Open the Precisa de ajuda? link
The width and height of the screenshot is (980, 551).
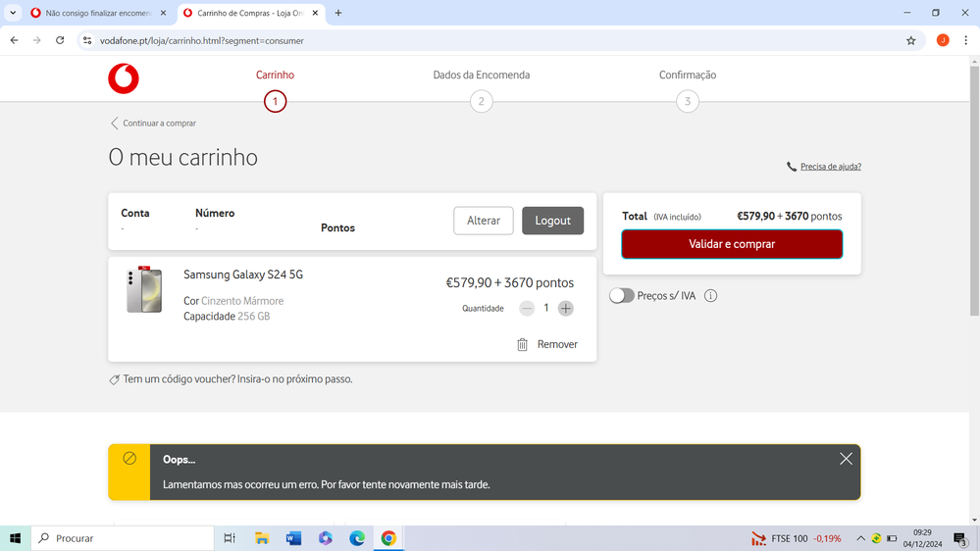(830, 167)
